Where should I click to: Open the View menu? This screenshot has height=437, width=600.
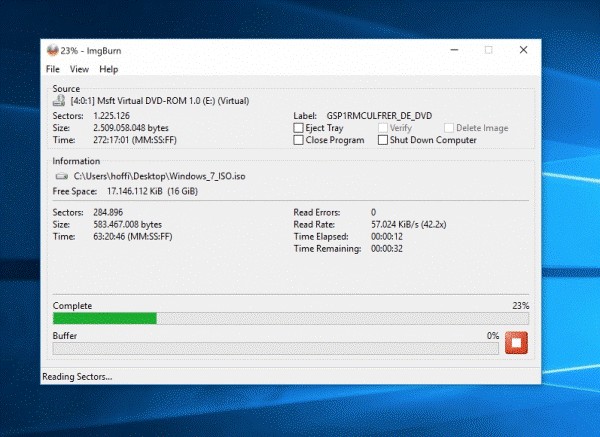tap(79, 69)
